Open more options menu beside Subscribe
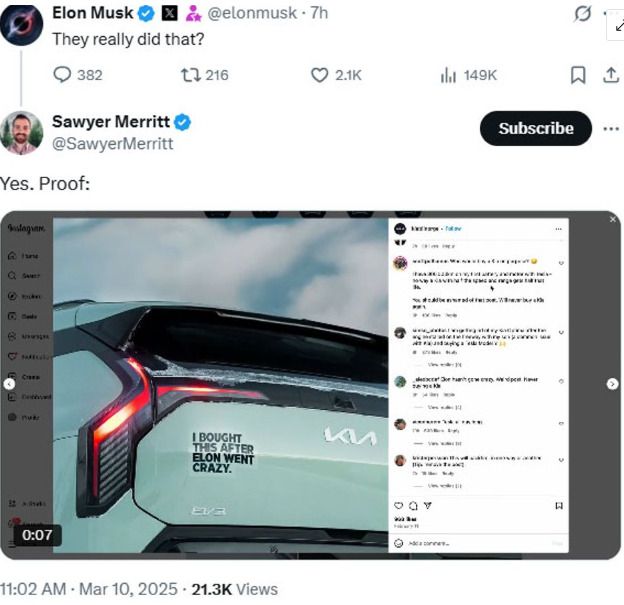 611,128
